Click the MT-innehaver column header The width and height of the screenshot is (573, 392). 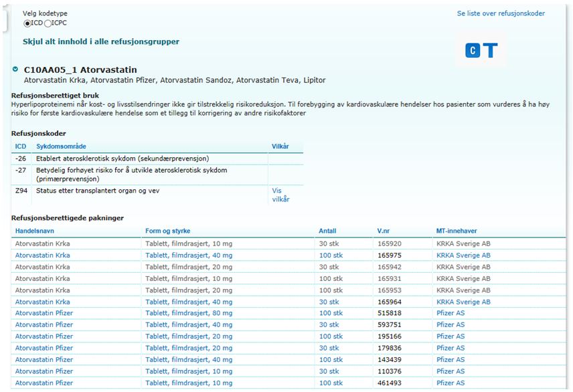coord(457,231)
